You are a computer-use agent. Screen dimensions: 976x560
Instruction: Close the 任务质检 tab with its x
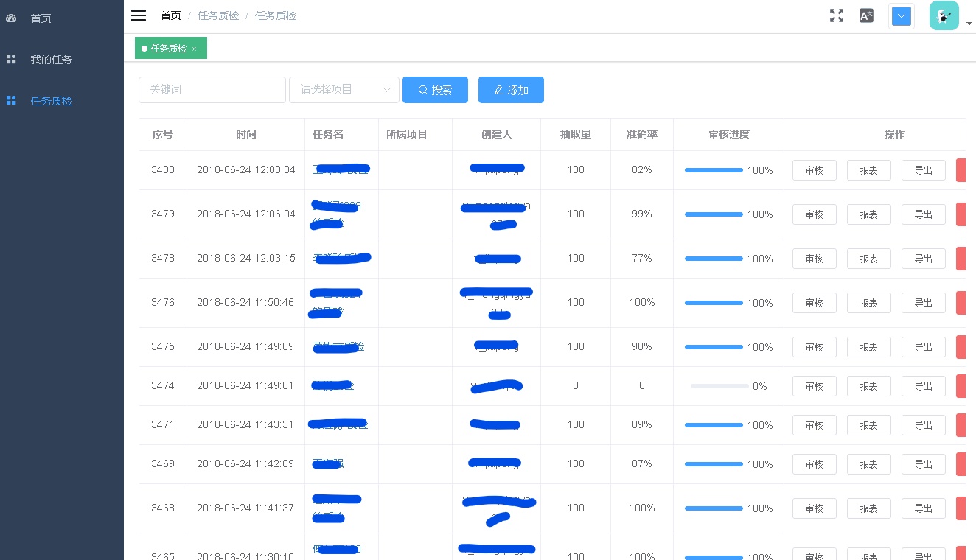coord(194,49)
